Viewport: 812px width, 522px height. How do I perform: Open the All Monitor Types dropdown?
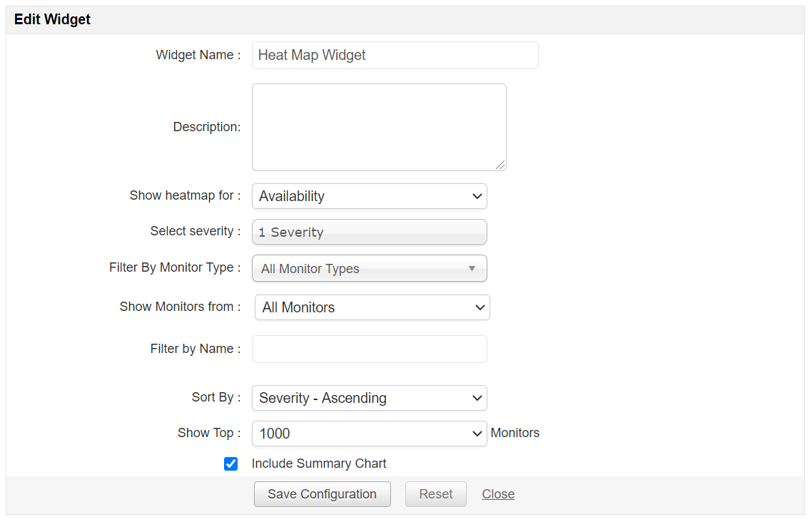pyautogui.click(x=369, y=268)
